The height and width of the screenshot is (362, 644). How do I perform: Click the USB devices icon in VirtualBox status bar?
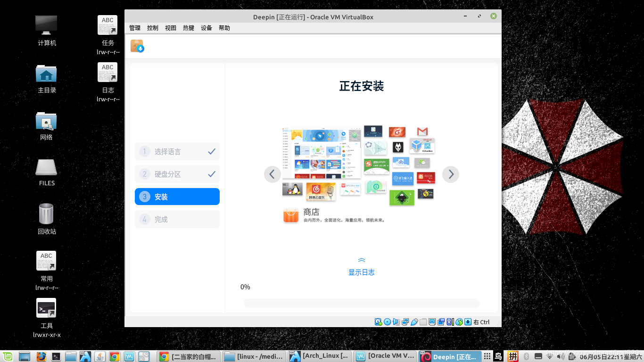click(414, 322)
